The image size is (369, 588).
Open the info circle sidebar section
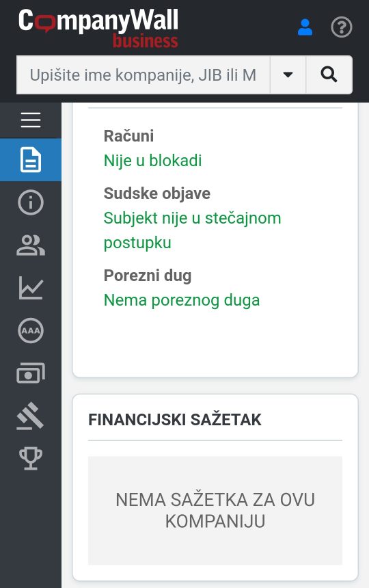click(31, 202)
